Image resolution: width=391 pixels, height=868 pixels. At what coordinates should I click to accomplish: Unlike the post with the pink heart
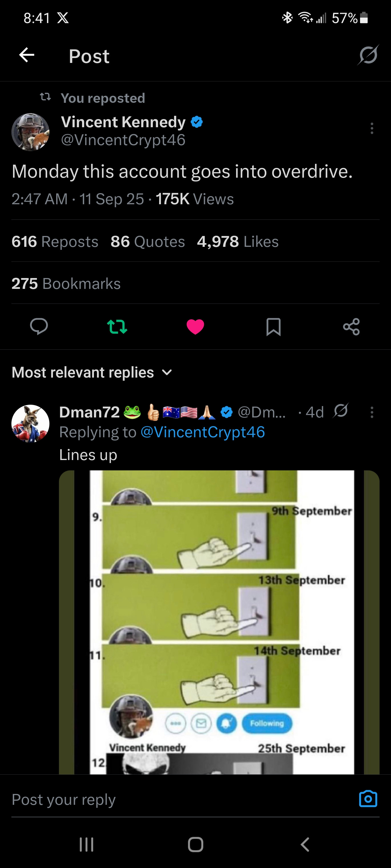[x=195, y=327]
